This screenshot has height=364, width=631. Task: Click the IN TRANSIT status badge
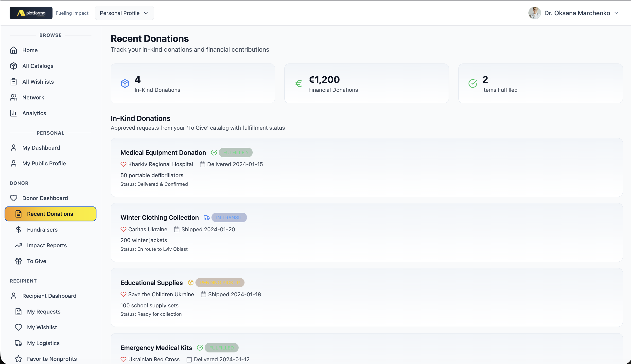click(229, 218)
